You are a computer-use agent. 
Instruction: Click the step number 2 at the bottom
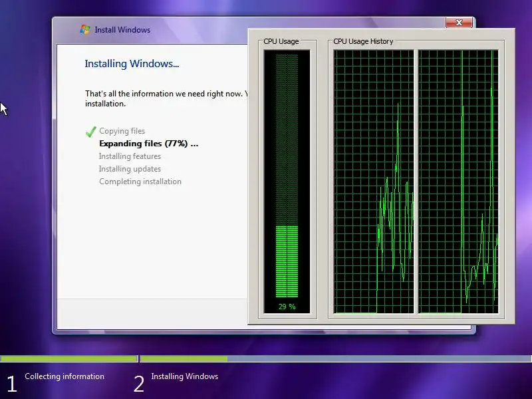click(x=139, y=384)
